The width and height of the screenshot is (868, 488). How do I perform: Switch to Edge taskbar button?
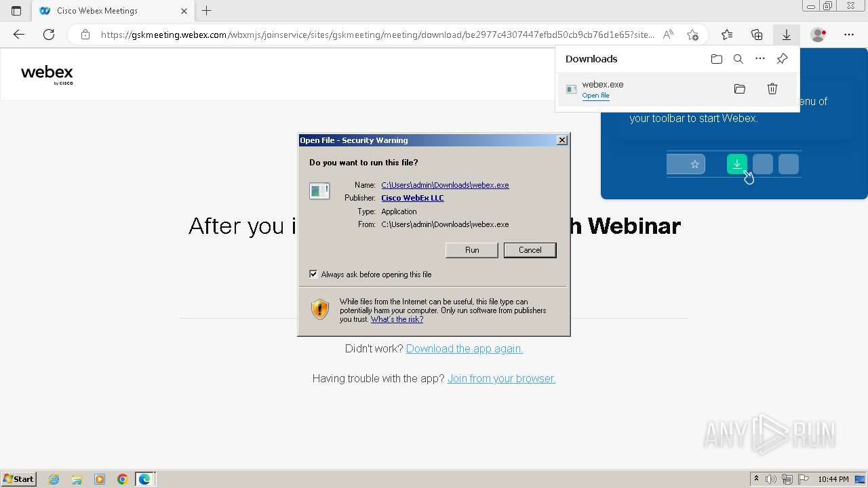[145, 479]
